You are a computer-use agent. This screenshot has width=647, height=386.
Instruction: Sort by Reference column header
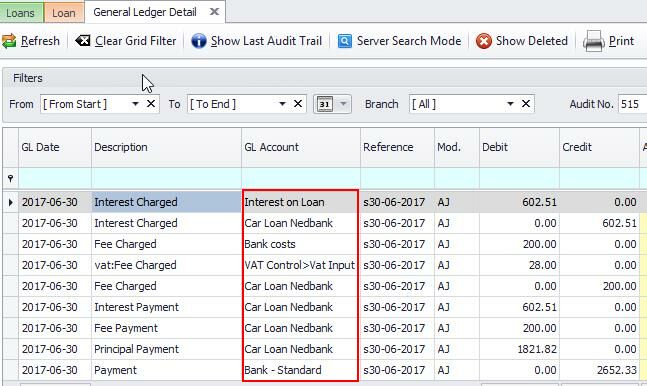397,147
